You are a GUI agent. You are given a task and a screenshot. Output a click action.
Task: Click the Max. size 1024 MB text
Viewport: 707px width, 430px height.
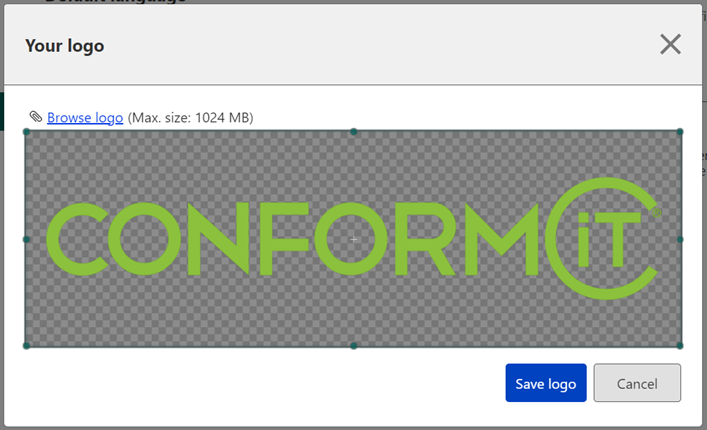190,118
